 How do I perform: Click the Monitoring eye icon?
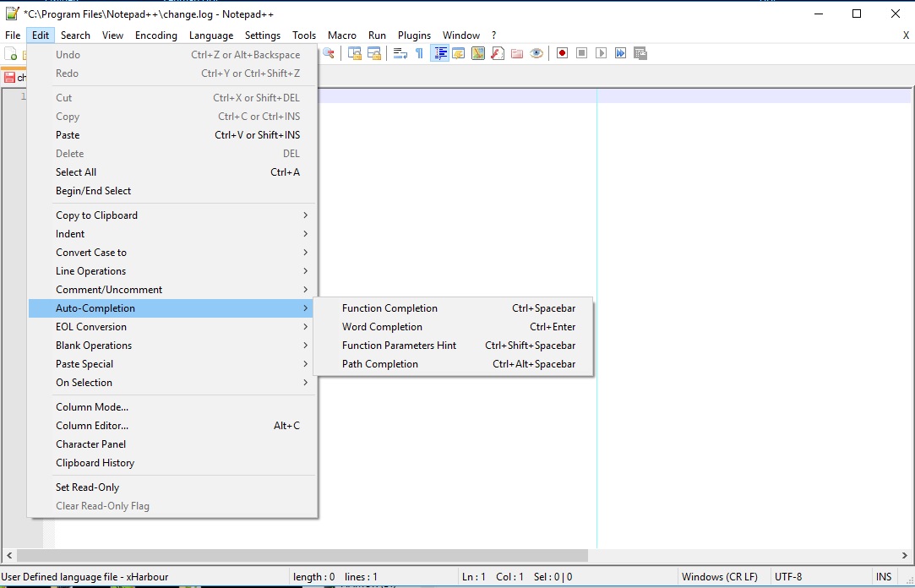536,53
